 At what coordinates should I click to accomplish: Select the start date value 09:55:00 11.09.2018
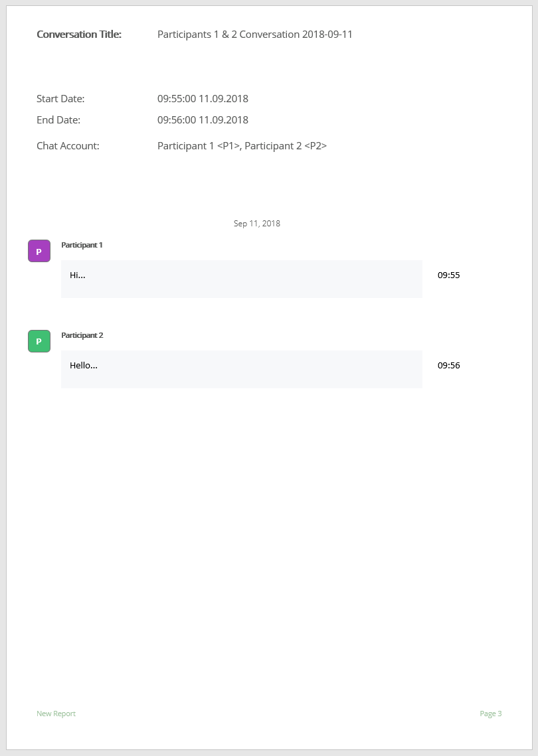[x=203, y=99]
